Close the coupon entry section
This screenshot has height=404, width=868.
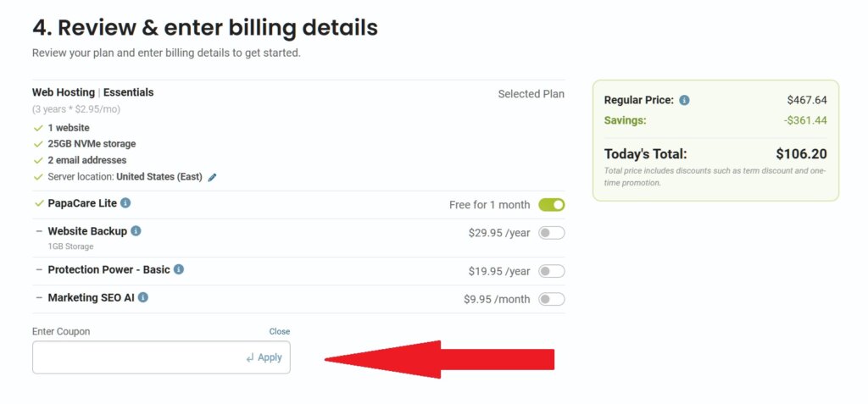point(279,331)
